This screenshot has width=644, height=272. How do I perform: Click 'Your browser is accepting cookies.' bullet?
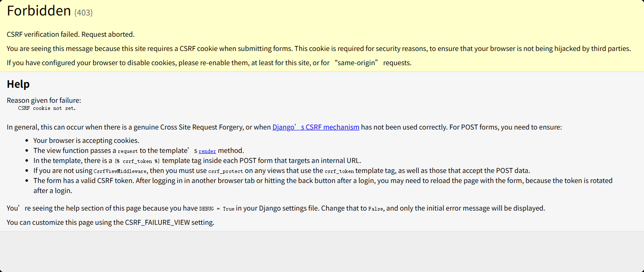pyautogui.click(x=86, y=140)
